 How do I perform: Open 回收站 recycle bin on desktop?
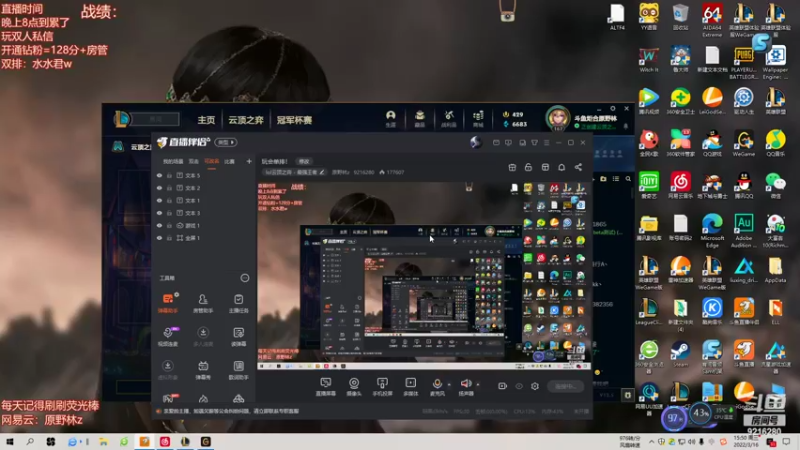681,17
